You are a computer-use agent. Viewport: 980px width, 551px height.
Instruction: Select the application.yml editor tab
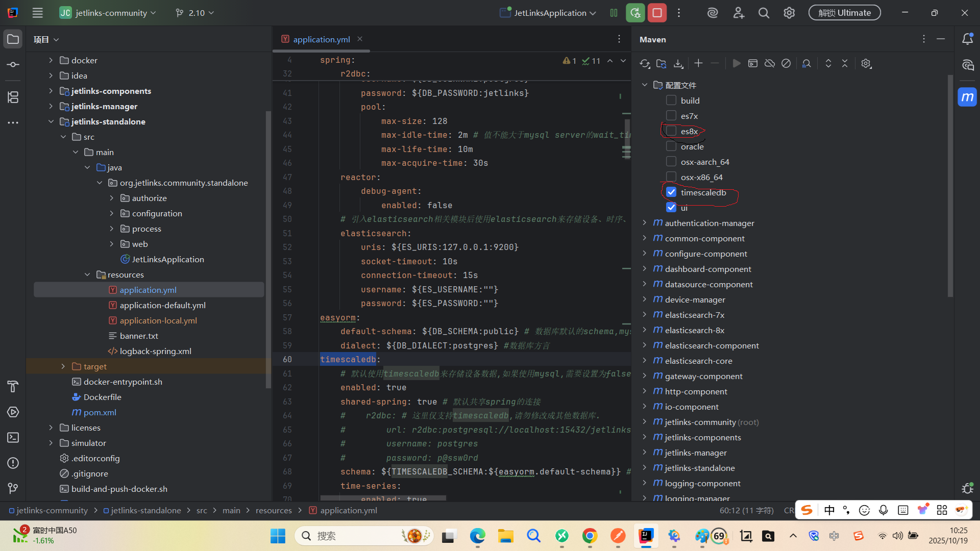[321, 39]
